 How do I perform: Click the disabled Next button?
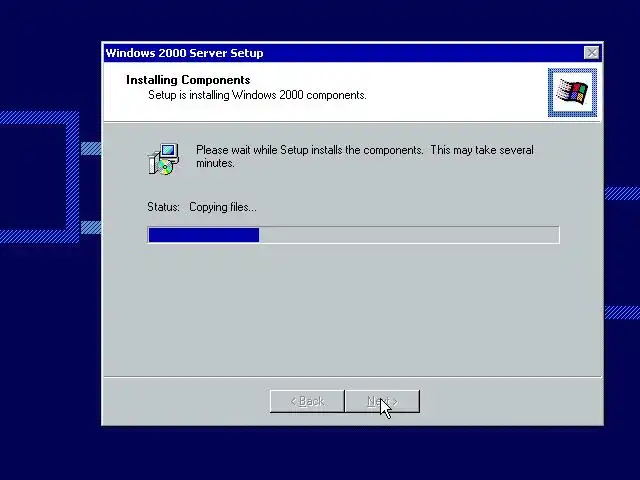pos(382,401)
